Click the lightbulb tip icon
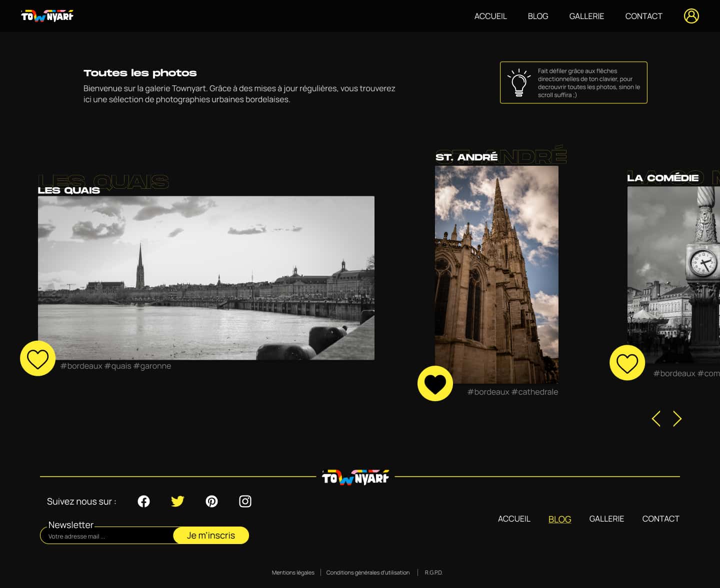The height and width of the screenshot is (588, 720). [x=519, y=82]
